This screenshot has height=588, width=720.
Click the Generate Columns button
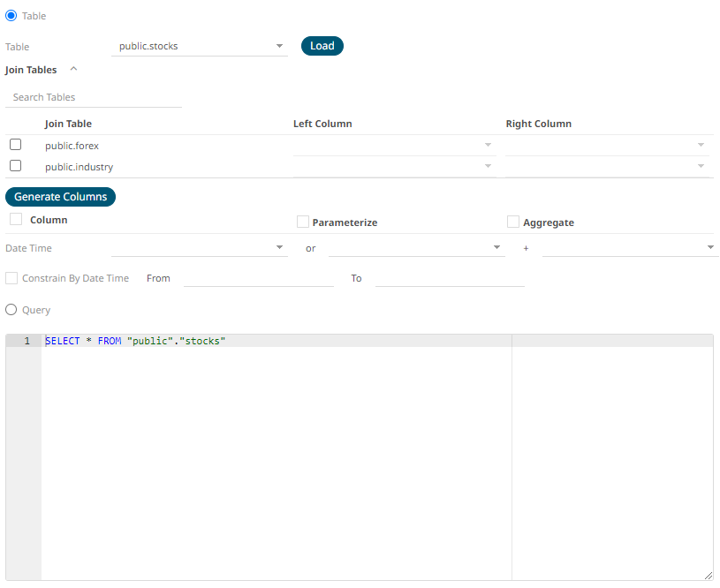point(60,197)
